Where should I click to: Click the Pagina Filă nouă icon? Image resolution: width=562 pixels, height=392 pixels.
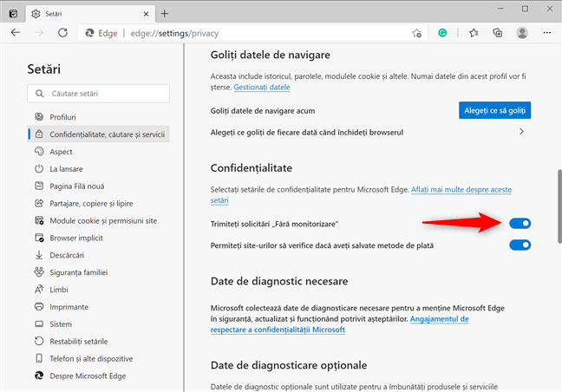(39, 186)
